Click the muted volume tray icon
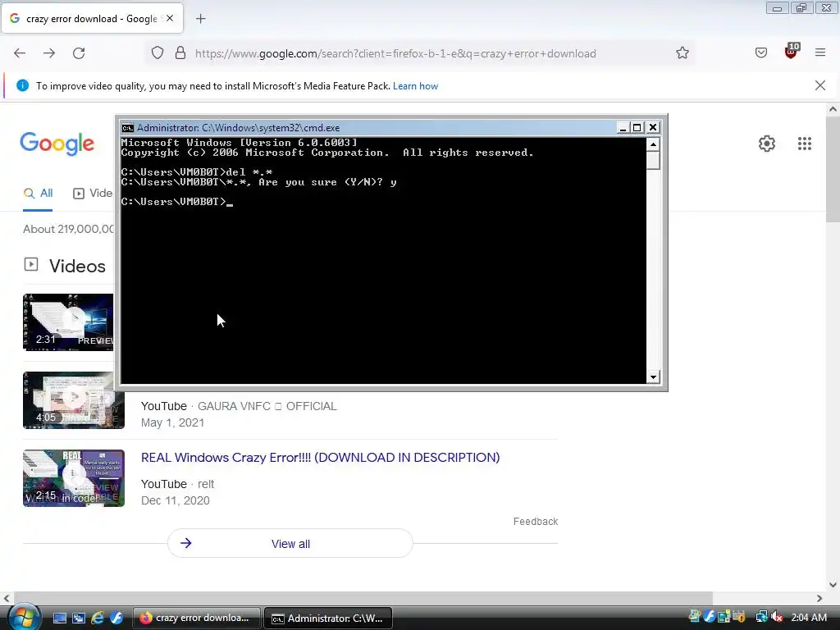This screenshot has height=630, width=840. point(778,617)
